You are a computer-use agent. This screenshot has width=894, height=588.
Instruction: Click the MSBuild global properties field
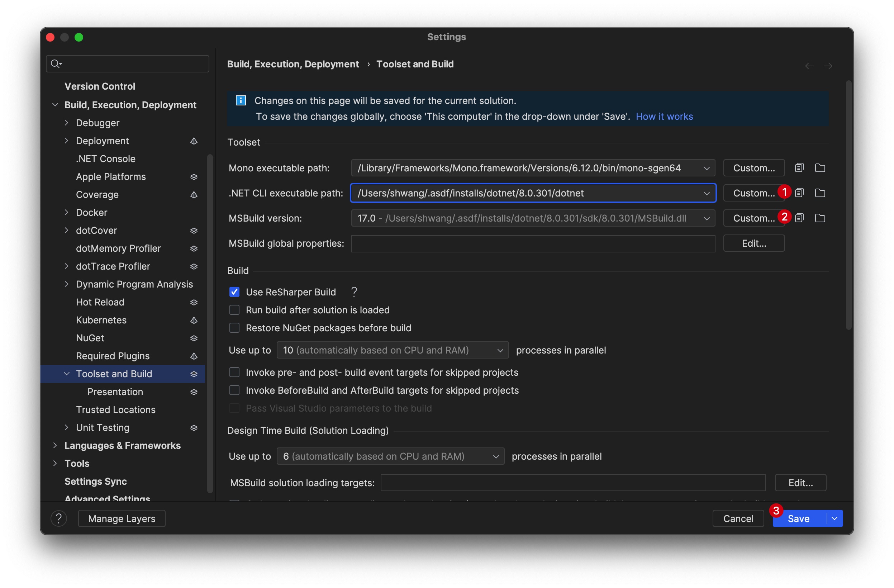[x=533, y=243]
